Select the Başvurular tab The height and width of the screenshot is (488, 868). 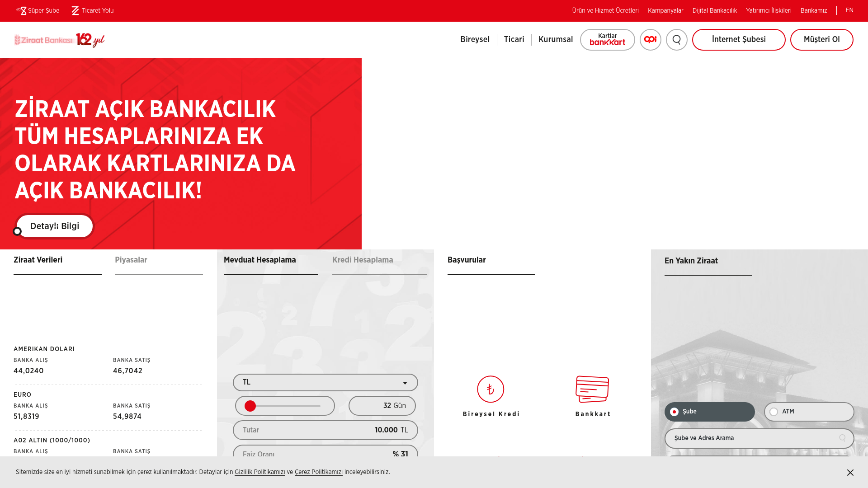pos(491,260)
